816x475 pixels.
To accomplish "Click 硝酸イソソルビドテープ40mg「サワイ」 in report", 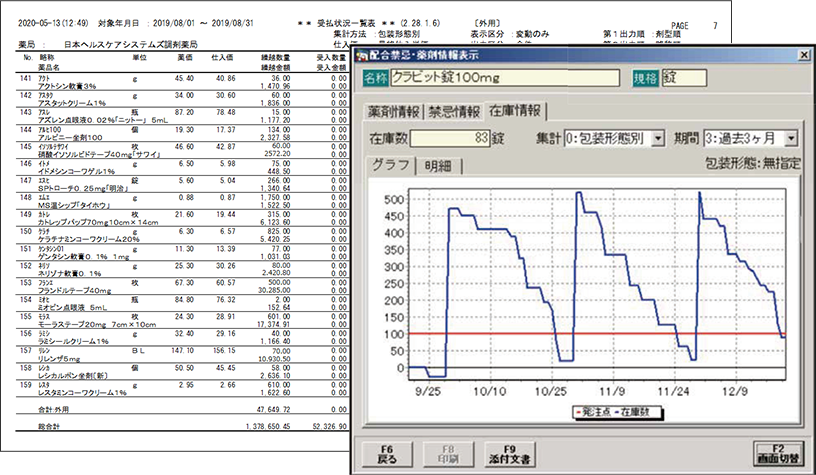I will click(99, 155).
